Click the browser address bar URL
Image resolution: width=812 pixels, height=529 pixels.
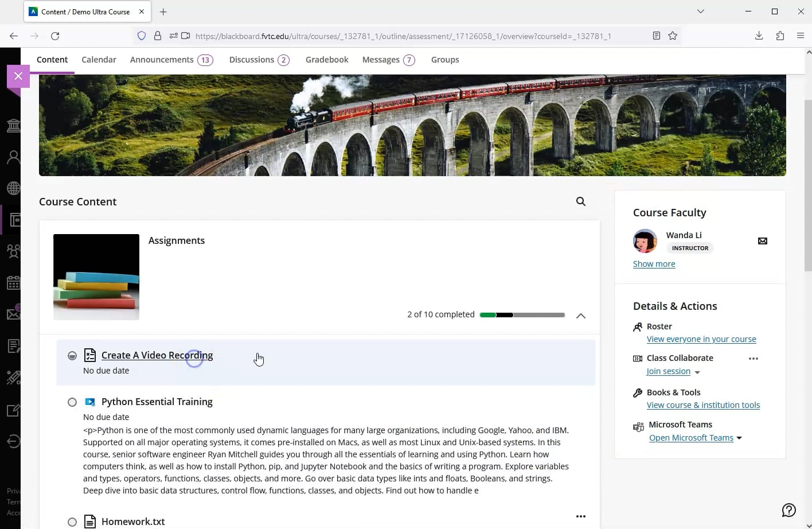click(403, 36)
